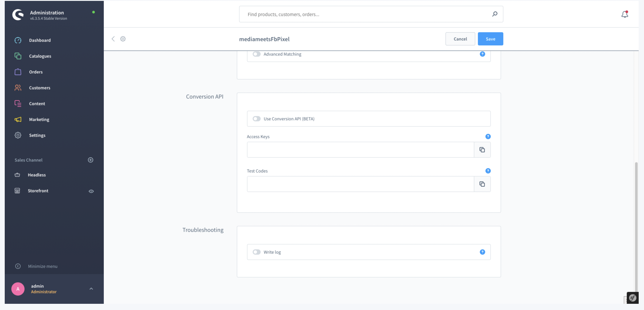Click the Content layout icon

18,104
